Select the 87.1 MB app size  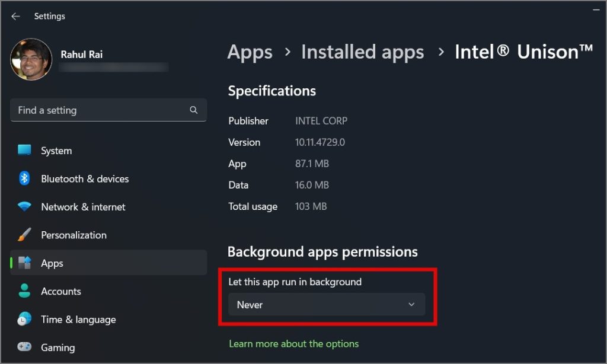click(312, 164)
